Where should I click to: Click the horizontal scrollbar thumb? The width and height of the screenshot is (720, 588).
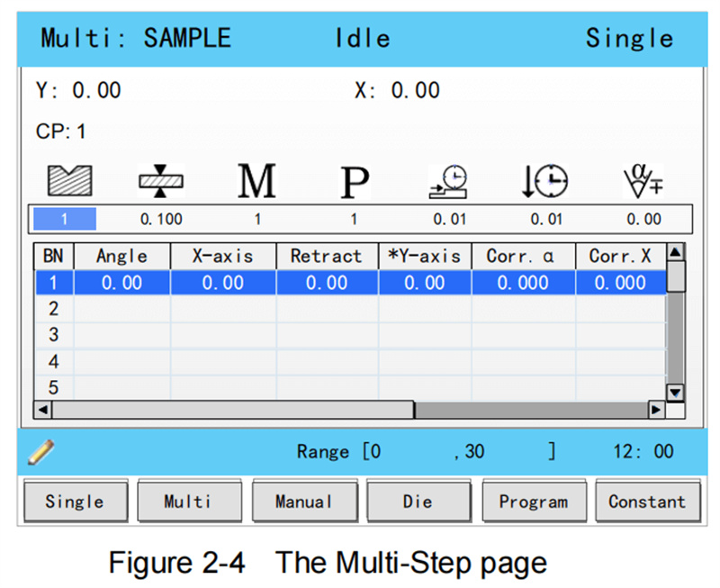[233, 410]
